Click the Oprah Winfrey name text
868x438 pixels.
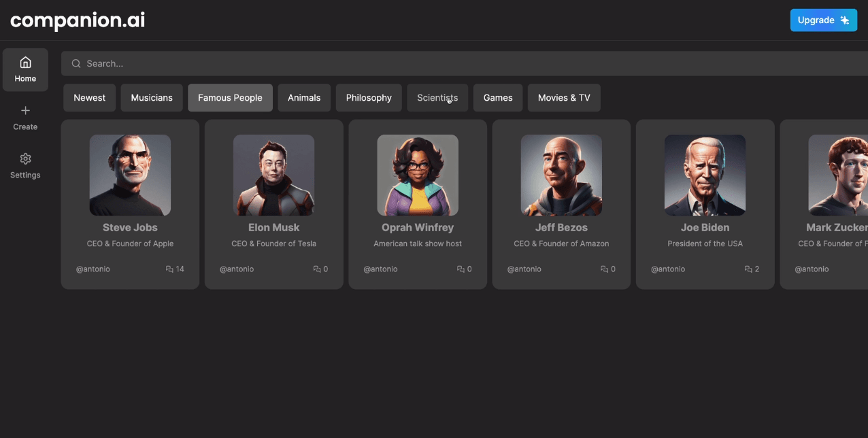418,228
